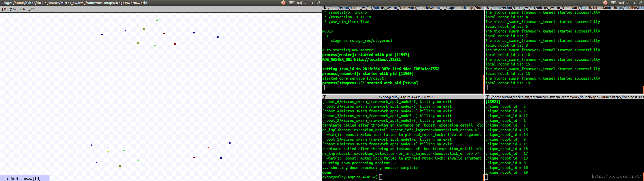Click grid icon of swarm_in_stage.launch terminal pane

tap(325, 8)
